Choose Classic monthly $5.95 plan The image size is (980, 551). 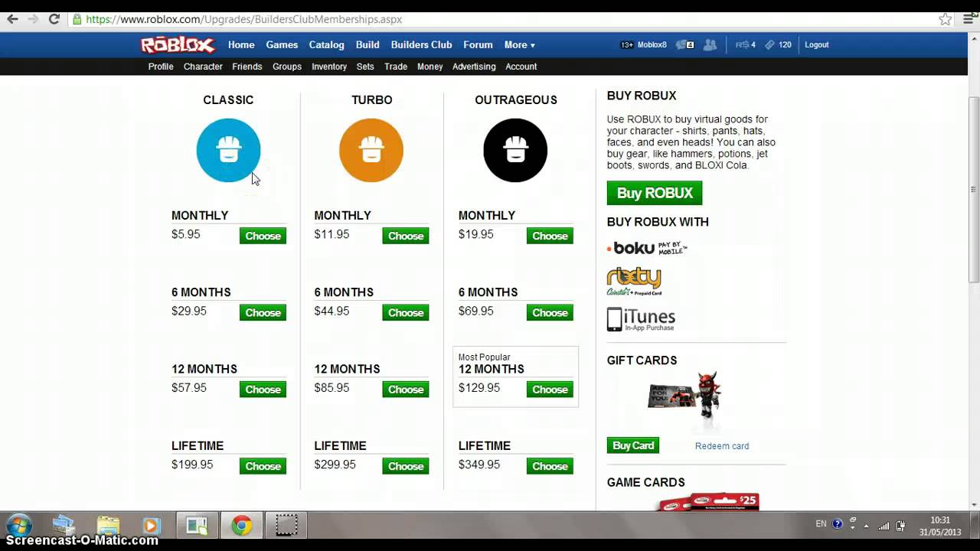263,236
